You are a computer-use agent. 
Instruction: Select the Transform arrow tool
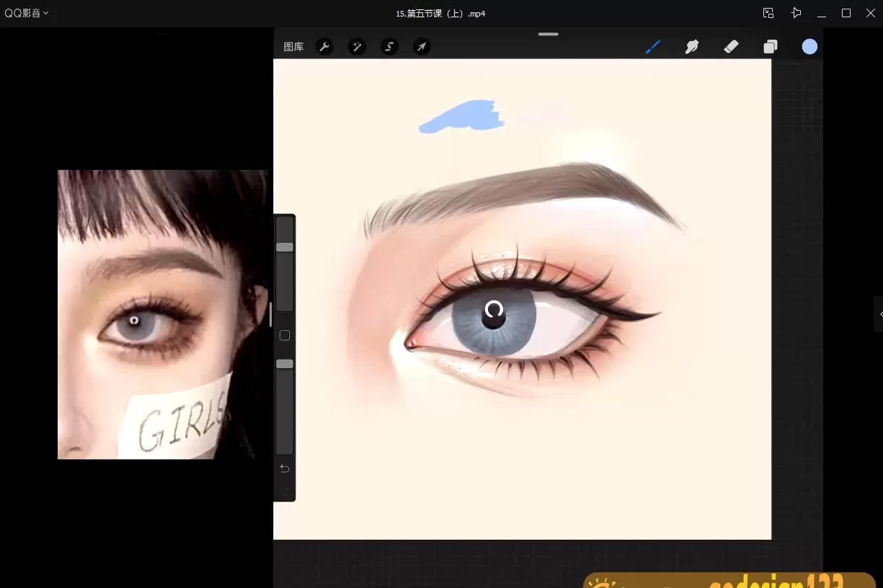point(422,46)
